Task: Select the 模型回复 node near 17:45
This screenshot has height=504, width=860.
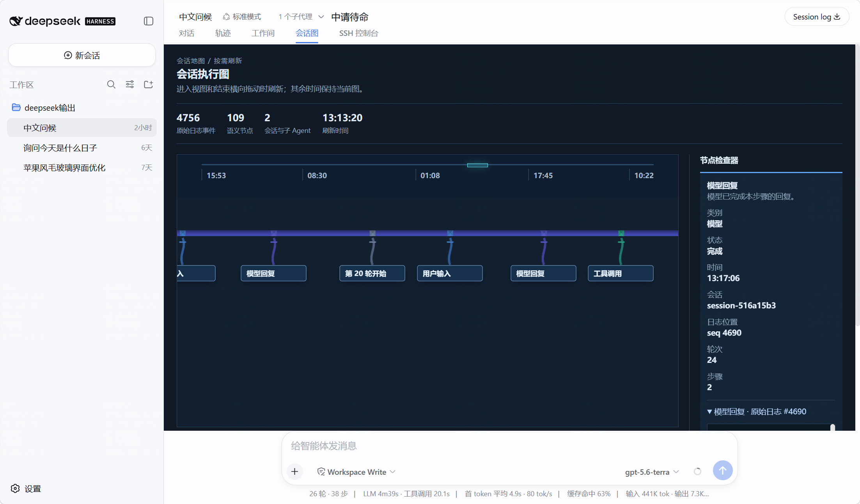Action: [x=543, y=273]
